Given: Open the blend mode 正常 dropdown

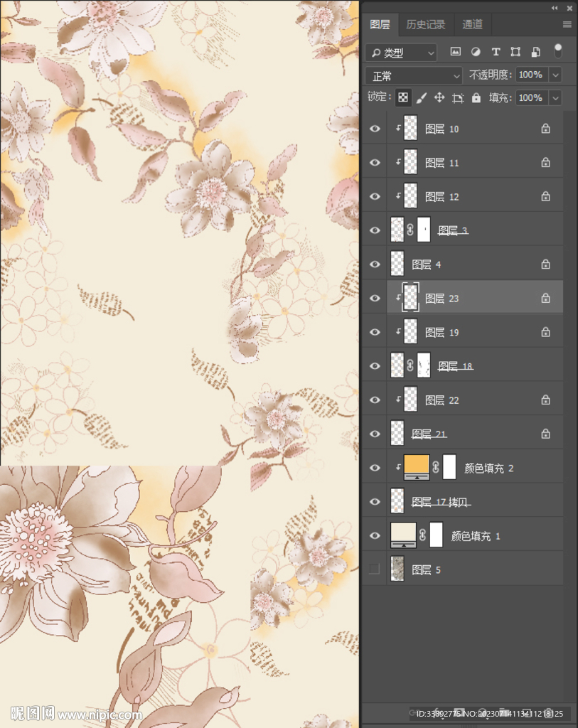Looking at the screenshot, I should [x=414, y=75].
